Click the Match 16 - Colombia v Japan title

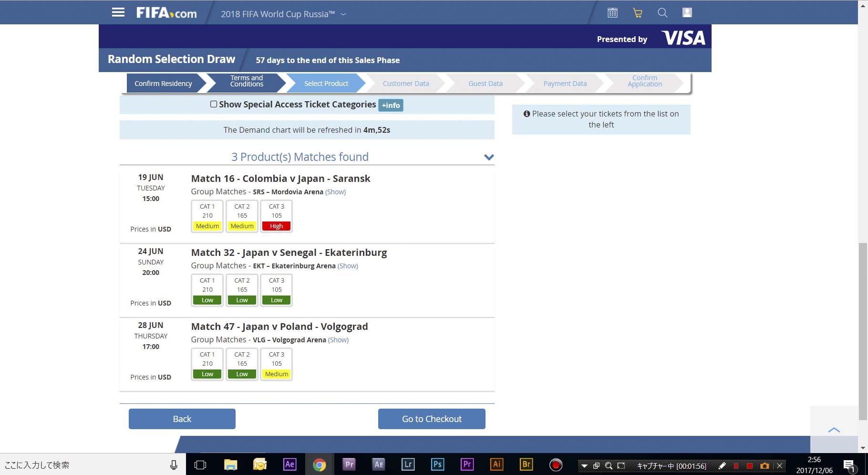coord(280,179)
